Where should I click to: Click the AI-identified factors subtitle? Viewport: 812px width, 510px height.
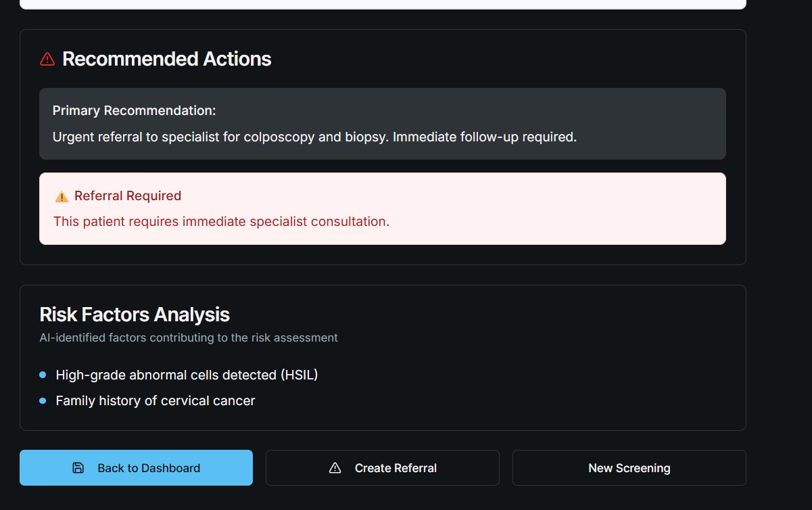coord(189,338)
